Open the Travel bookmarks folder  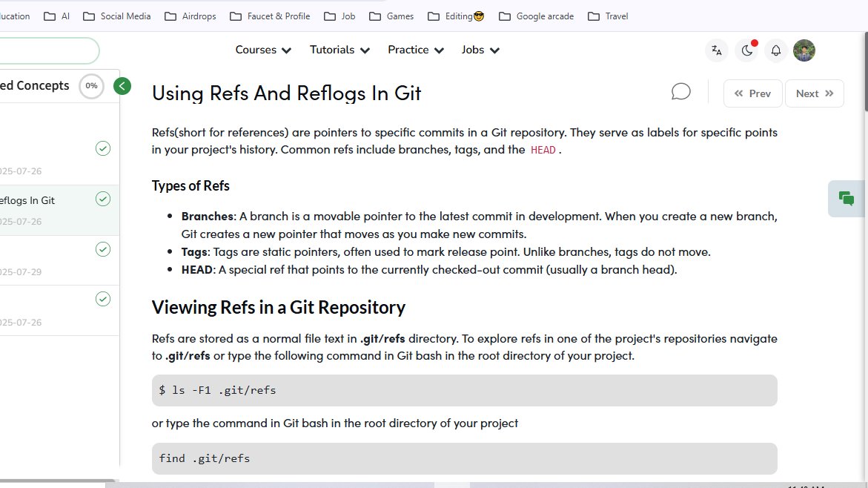[x=608, y=16]
